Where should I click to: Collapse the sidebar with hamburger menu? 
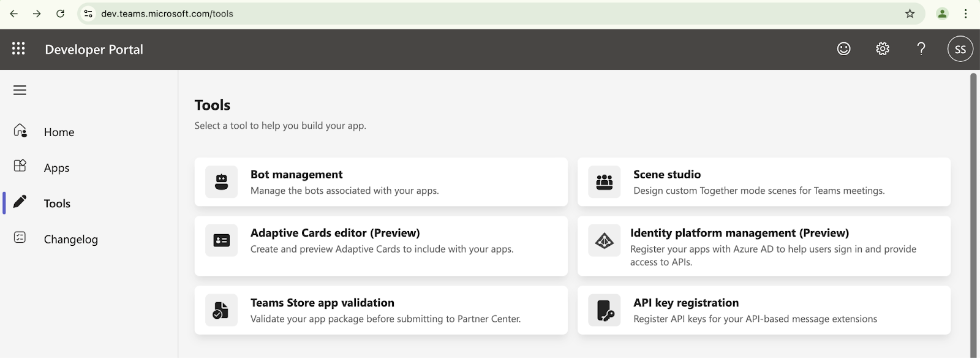point(20,90)
